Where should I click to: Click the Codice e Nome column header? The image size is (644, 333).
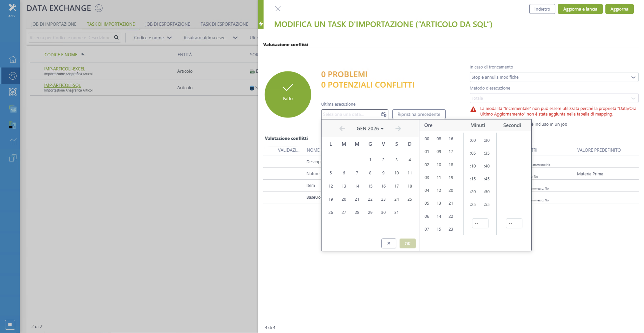(x=61, y=55)
